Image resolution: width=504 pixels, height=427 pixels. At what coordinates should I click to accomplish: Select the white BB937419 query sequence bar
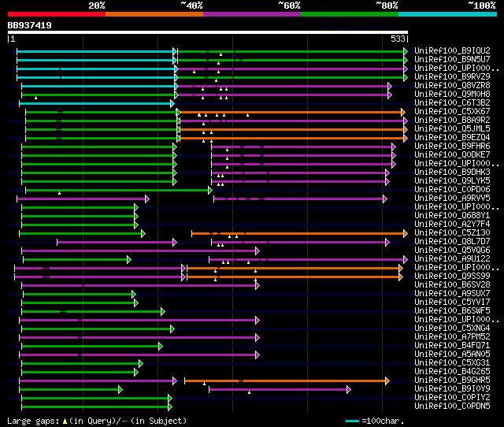coord(208,32)
